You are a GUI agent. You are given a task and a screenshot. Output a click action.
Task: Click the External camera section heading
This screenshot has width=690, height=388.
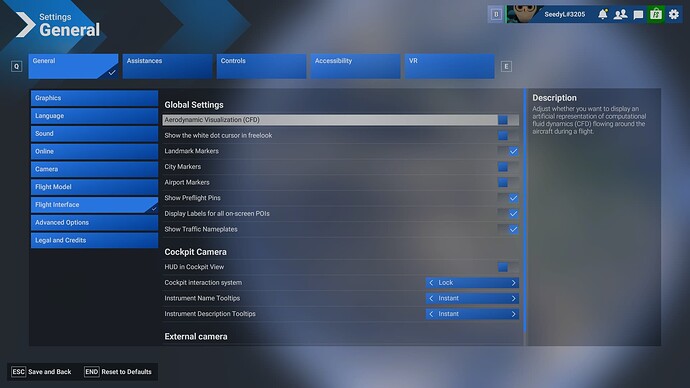click(196, 337)
